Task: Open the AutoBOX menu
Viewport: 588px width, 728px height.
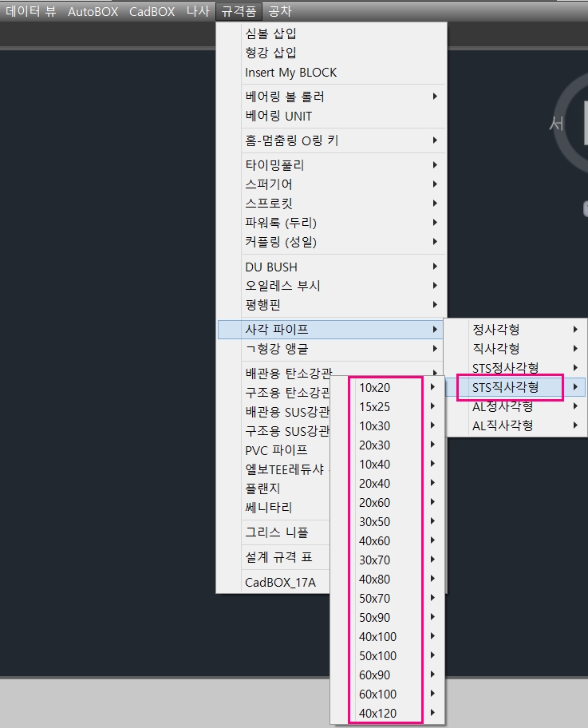Action: click(x=93, y=11)
